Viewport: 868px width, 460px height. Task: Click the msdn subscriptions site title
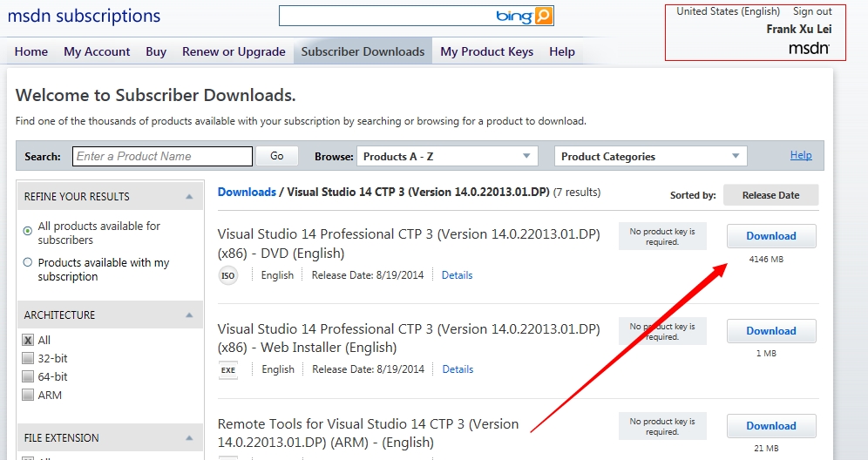(x=85, y=16)
